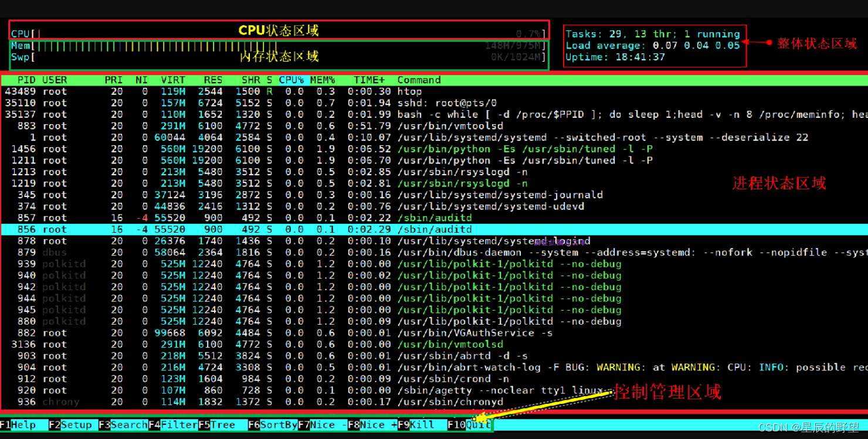868x439 pixels.
Task: Sort by the PID column header
Action: tap(26, 80)
